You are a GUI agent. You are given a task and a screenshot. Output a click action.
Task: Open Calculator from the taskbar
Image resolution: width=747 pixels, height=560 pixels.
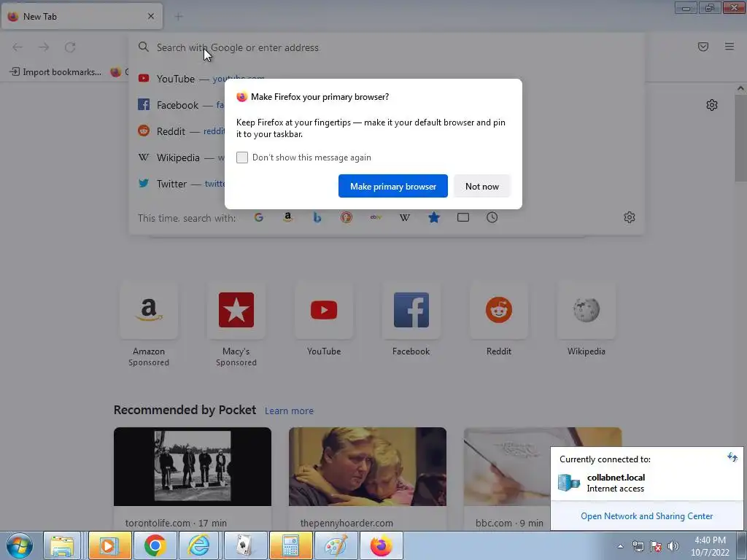(290, 545)
